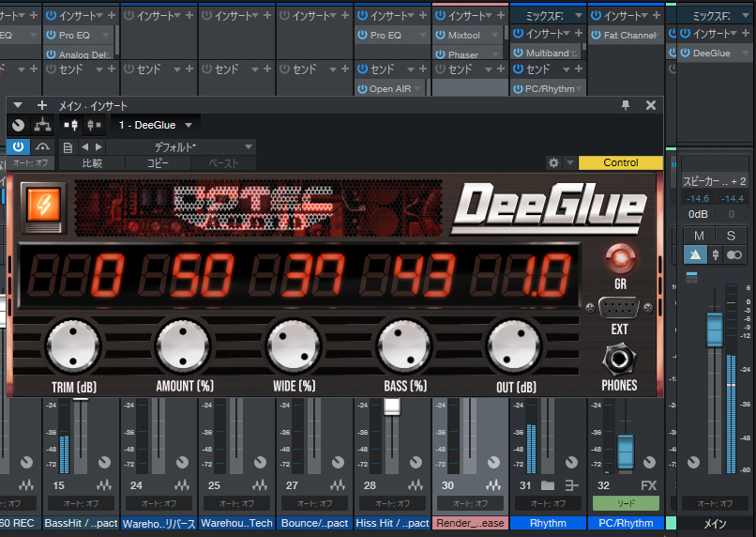
Task: Click channel 32 blue fader handle
Action: coord(626,452)
